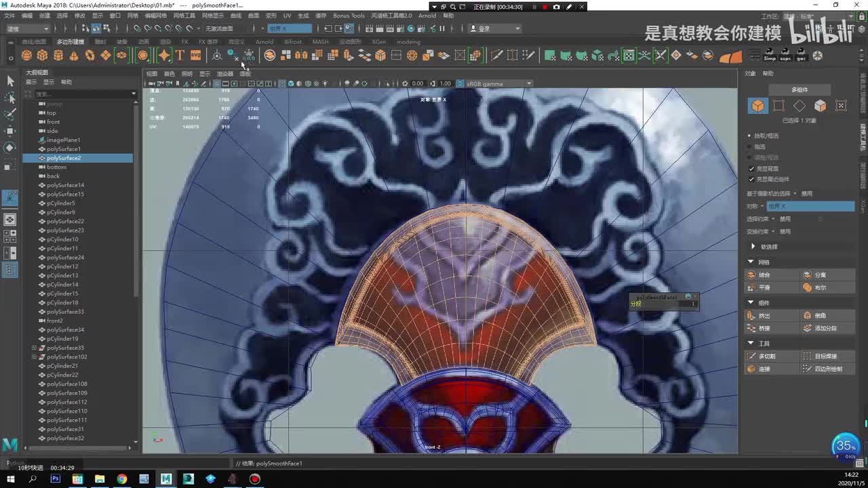Toggle the 亮显背面 checkbox
Screen dimensions: 868x488
click(x=751, y=169)
